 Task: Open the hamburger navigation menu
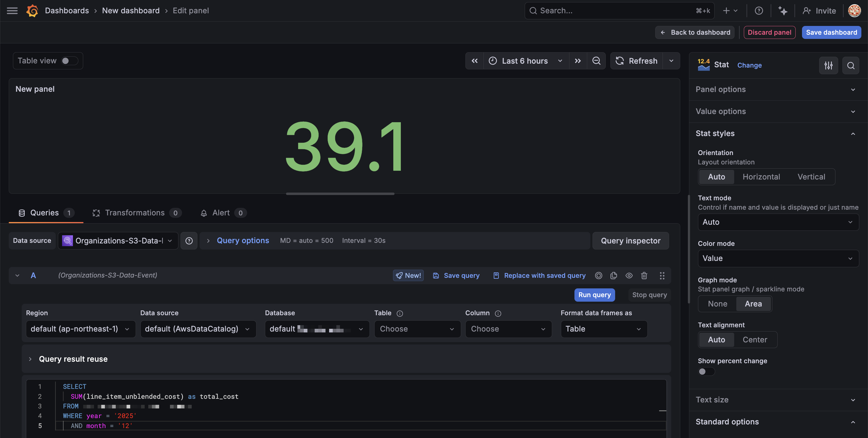point(12,11)
